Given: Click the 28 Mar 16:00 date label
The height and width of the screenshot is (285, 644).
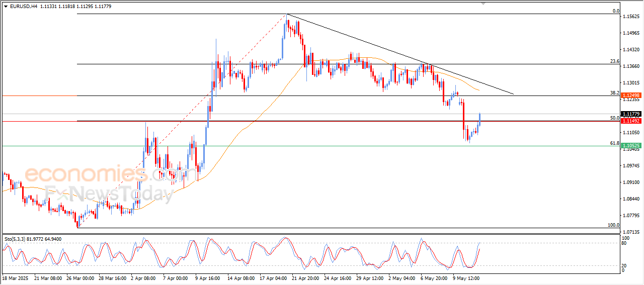Looking at the screenshot, I should click(x=113, y=277).
